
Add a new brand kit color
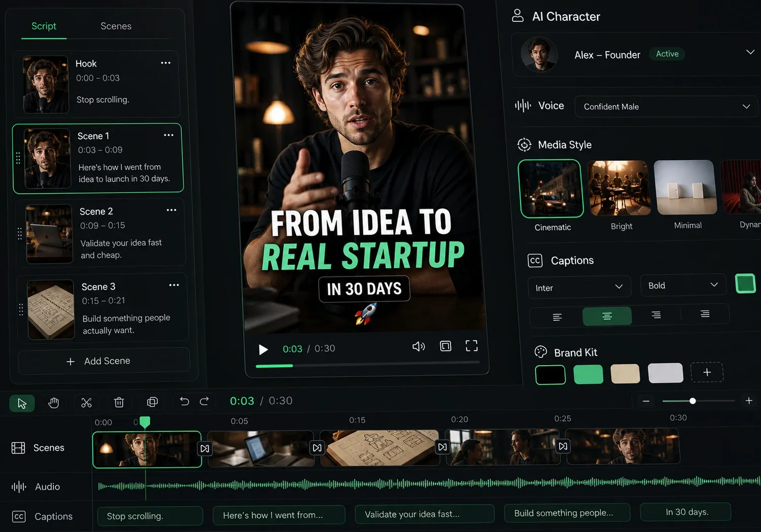(x=707, y=372)
